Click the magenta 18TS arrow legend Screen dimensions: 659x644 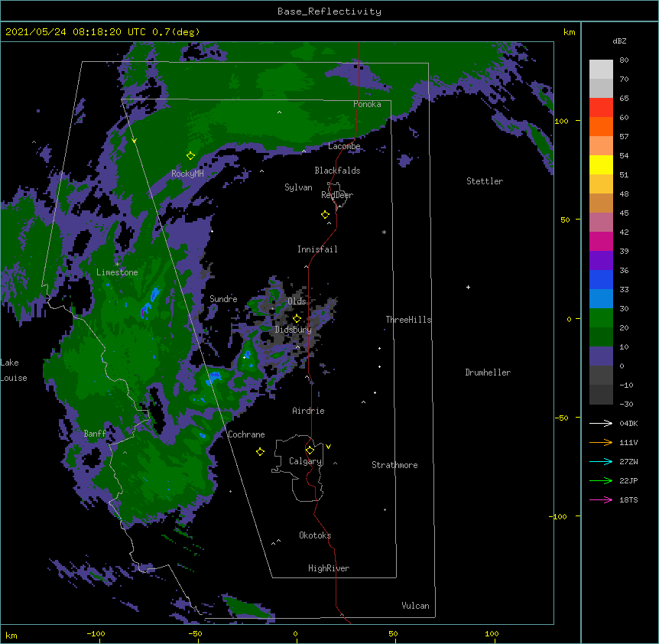(x=601, y=499)
